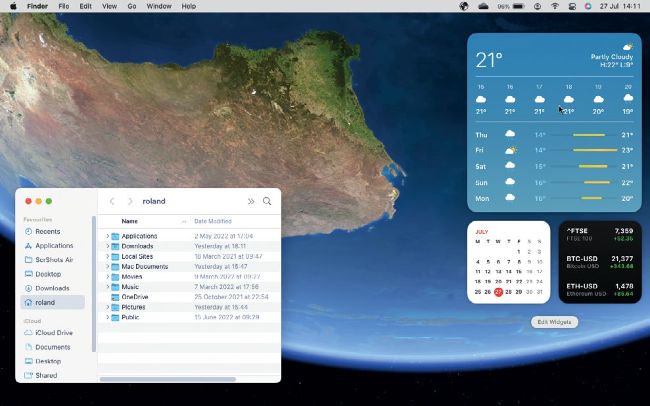This screenshot has height=406, width=650.
Task: Click the 21° current temperature
Action: (x=489, y=60)
